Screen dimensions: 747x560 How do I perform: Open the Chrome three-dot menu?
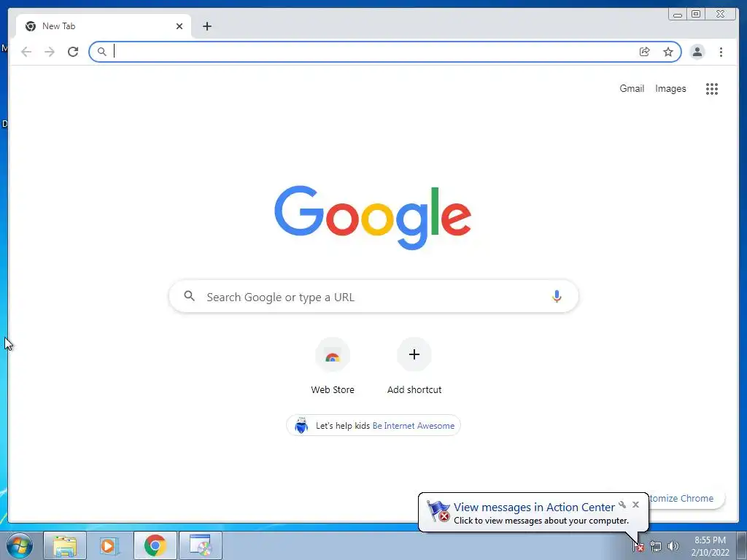coord(721,52)
